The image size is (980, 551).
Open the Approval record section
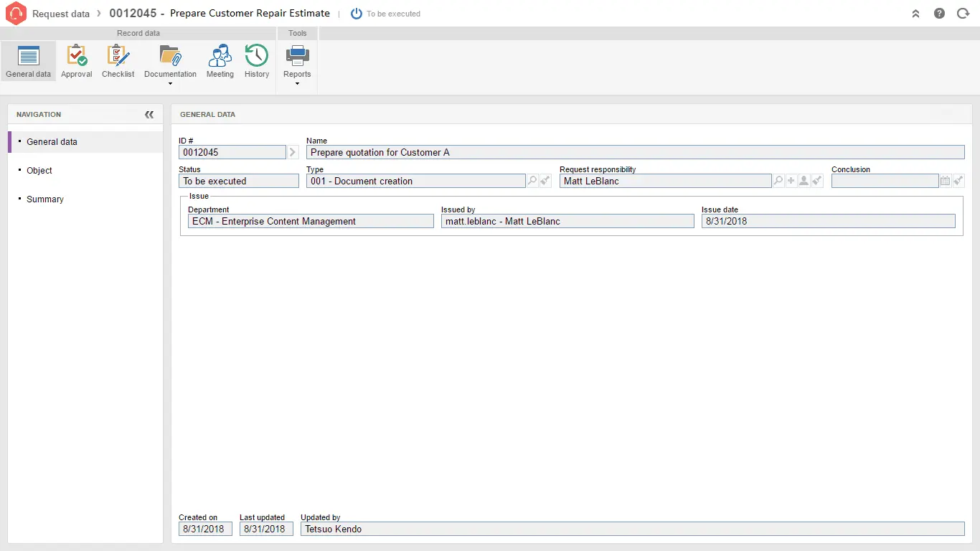[x=76, y=61]
